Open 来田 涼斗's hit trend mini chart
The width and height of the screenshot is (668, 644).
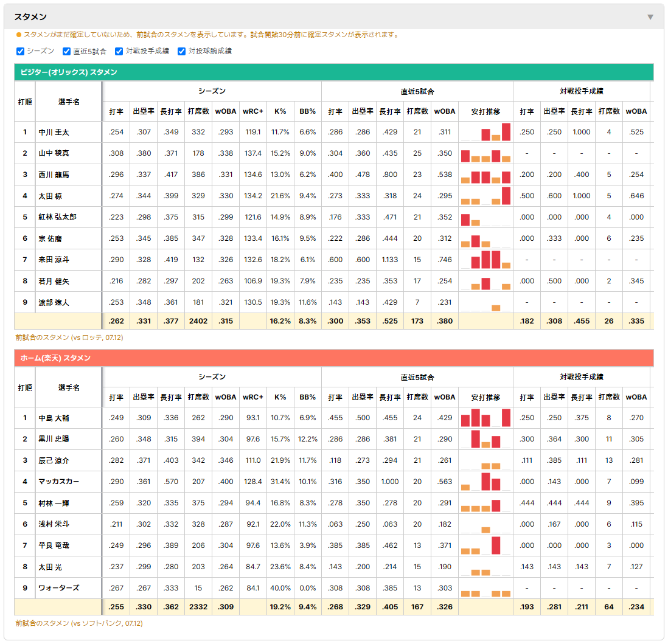point(485,260)
